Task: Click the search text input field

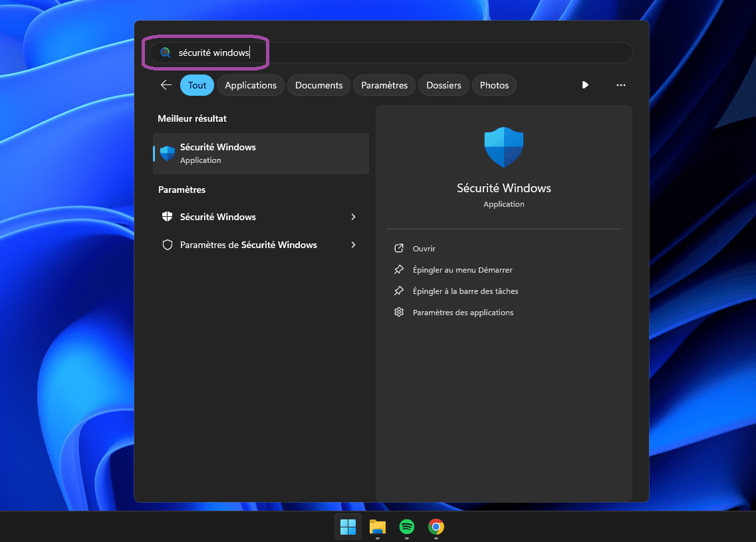Action: tap(399, 53)
